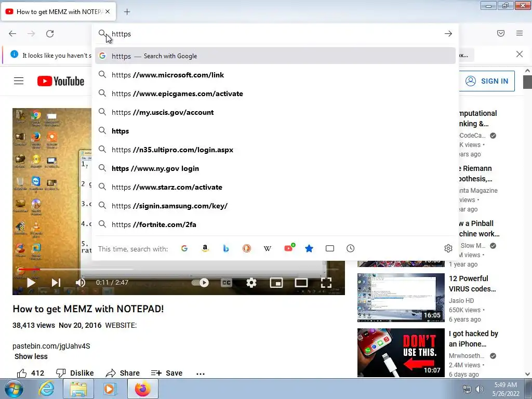Open the video player settings gear
This screenshot has width=532, height=399.
click(251, 283)
